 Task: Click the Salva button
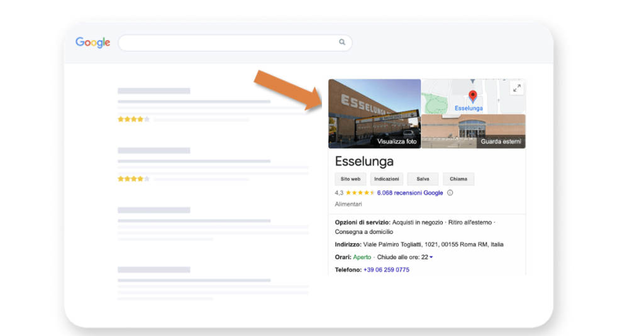423,179
